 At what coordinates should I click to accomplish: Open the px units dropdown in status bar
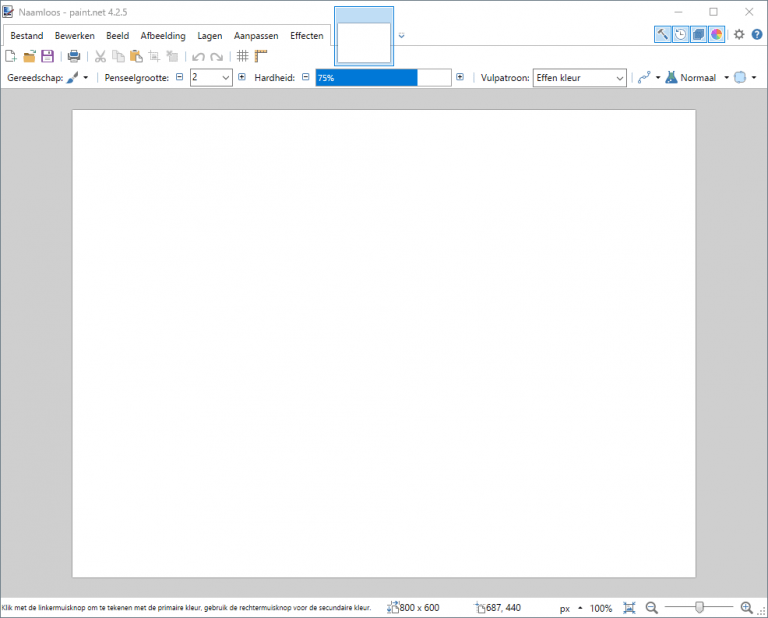coord(571,608)
